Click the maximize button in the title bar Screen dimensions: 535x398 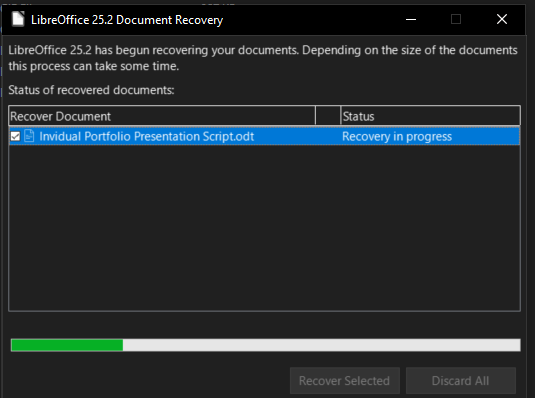coord(456,19)
